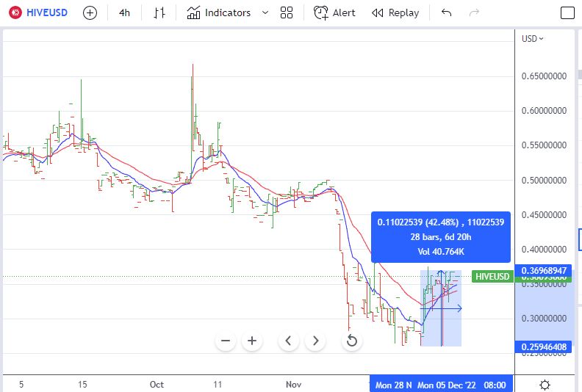Move the chart right with the arrow
Image resolution: width=582 pixels, height=392 pixels.
315,341
